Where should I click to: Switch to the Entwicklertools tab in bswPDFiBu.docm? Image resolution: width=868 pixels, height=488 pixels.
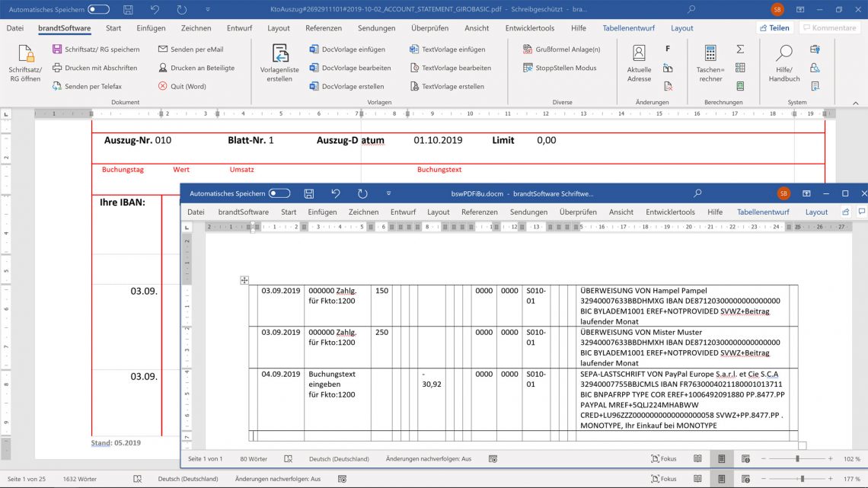[x=670, y=212]
